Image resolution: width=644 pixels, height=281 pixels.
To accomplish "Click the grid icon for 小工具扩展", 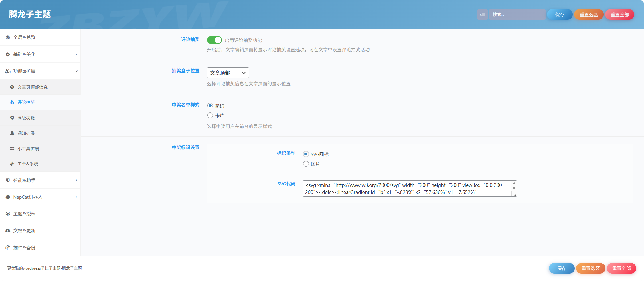I will click(x=12, y=149).
